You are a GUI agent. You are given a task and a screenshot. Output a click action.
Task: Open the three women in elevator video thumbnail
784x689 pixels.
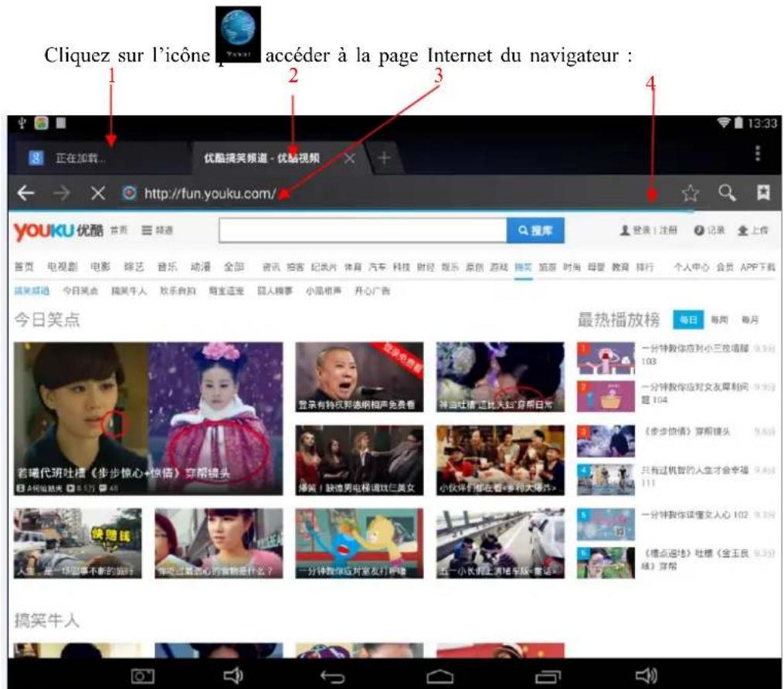click(359, 460)
